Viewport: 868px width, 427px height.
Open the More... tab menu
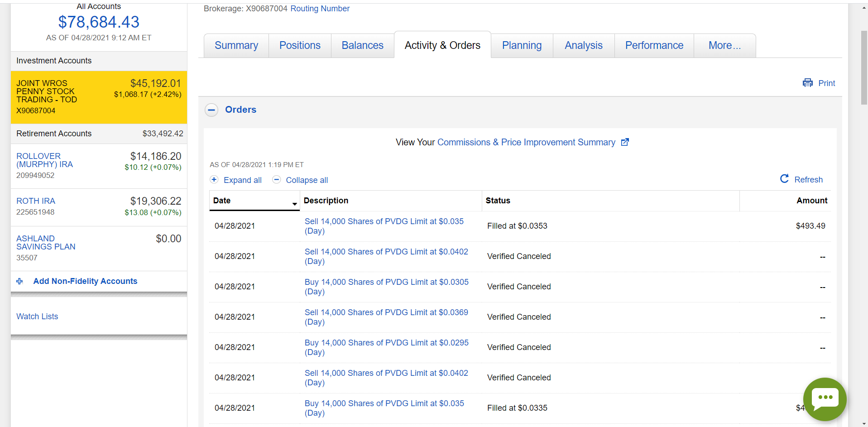[x=724, y=46]
